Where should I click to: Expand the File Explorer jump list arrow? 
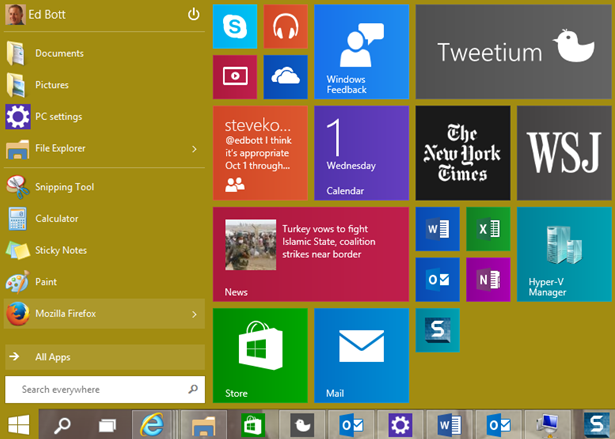pos(194,149)
